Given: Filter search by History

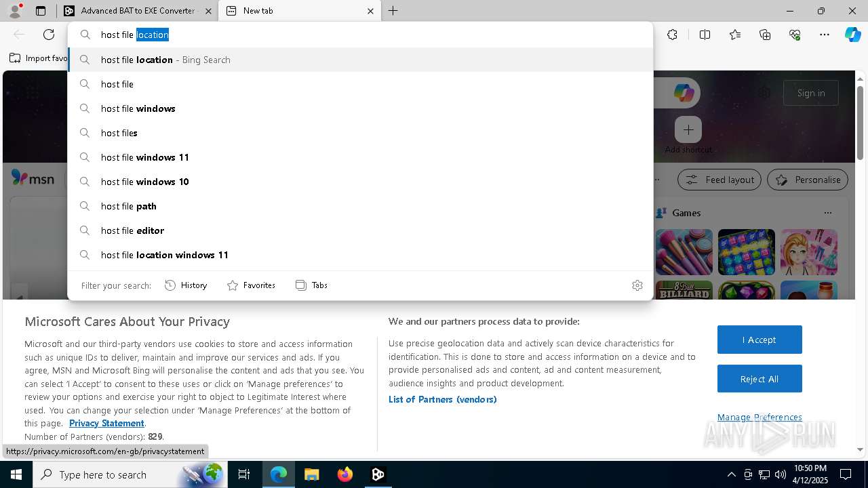Looking at the screenshot, I should pyautogui.click(x=186, y=285).
